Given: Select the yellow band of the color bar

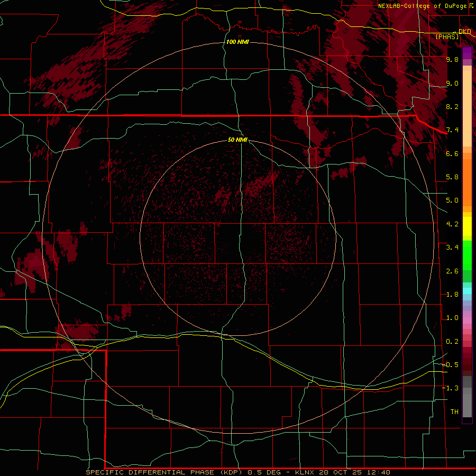Looking at the screenshot, I should 467,226.
